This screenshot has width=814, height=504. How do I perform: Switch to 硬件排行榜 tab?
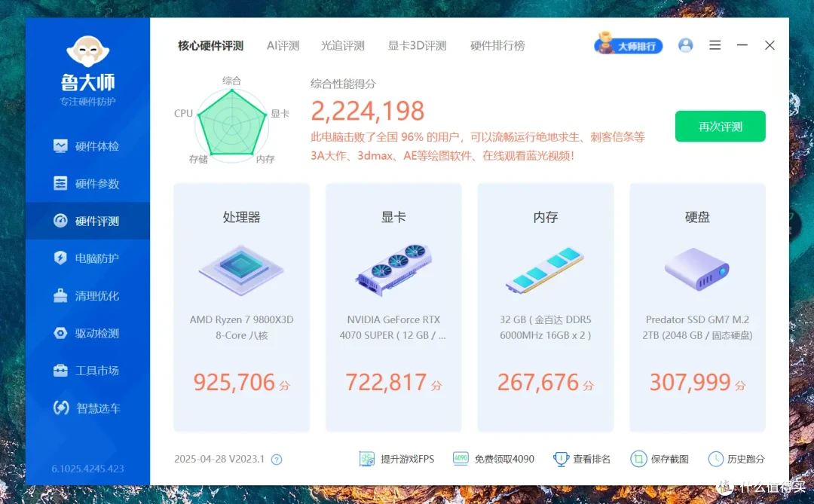(497, 46)
